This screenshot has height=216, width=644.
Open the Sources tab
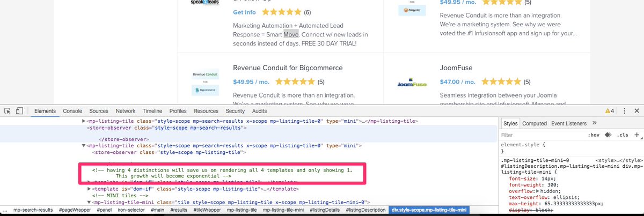pos(99,111)
